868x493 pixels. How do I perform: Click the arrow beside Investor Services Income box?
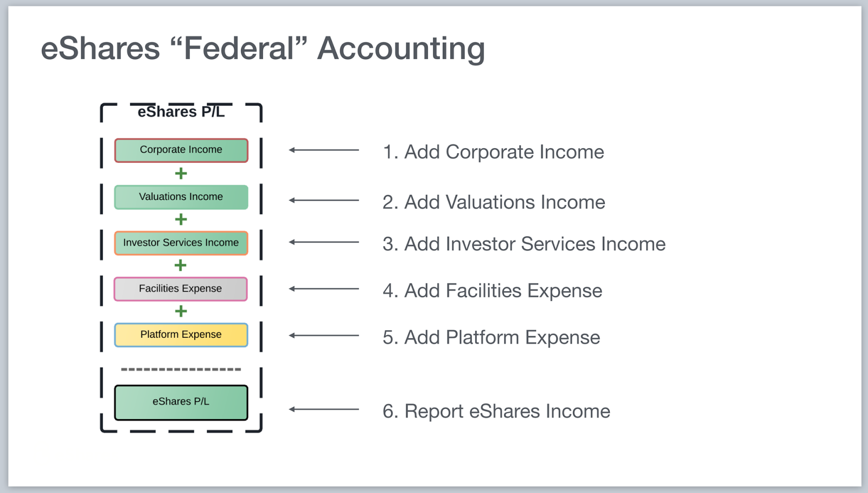pos(324,242)
